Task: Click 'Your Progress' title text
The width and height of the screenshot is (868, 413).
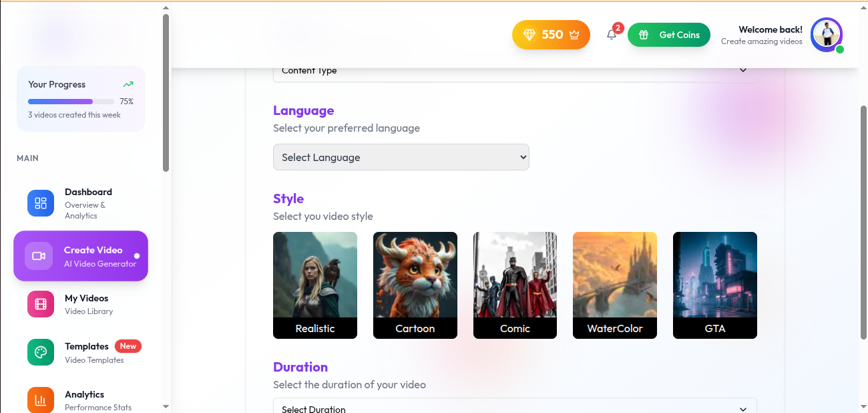Action: pos(57,84)
